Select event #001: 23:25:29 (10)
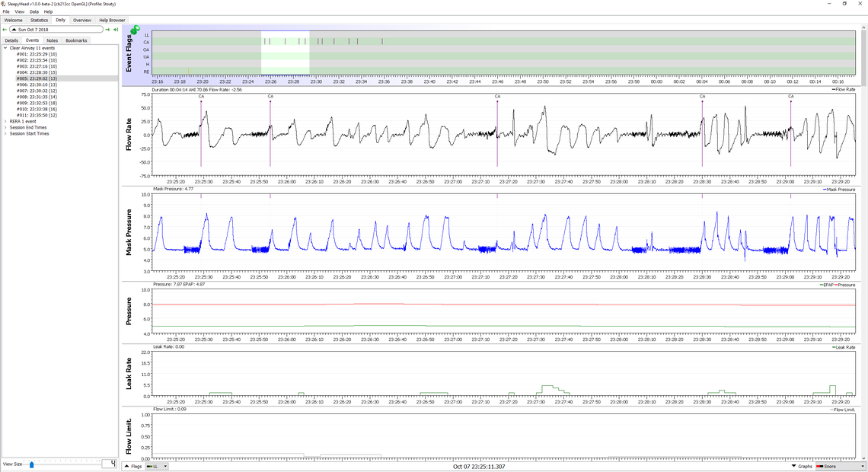The image size is (868, 472). tap(37, 54)
